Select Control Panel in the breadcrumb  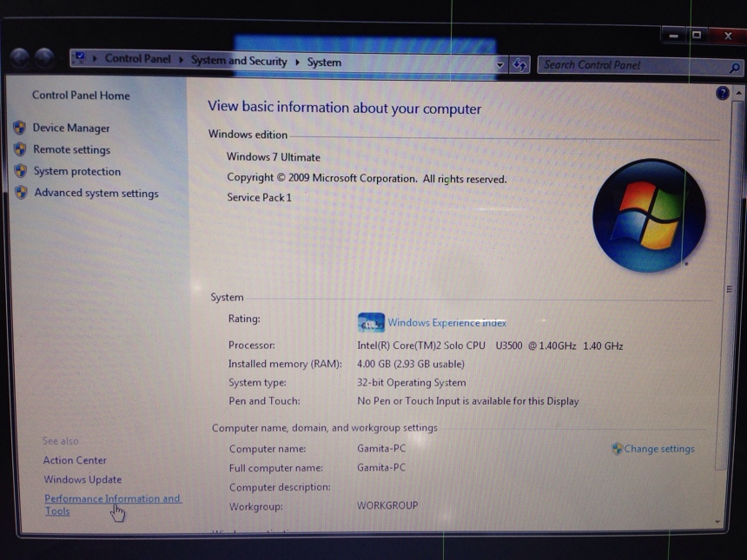(137, 58)
